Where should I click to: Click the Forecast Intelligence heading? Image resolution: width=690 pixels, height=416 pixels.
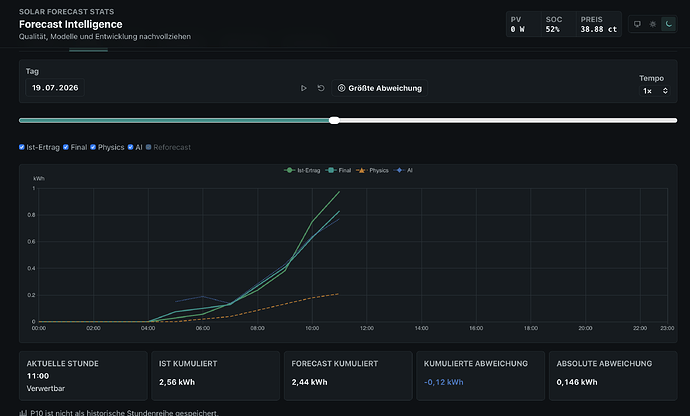click(x=70, y=24)
